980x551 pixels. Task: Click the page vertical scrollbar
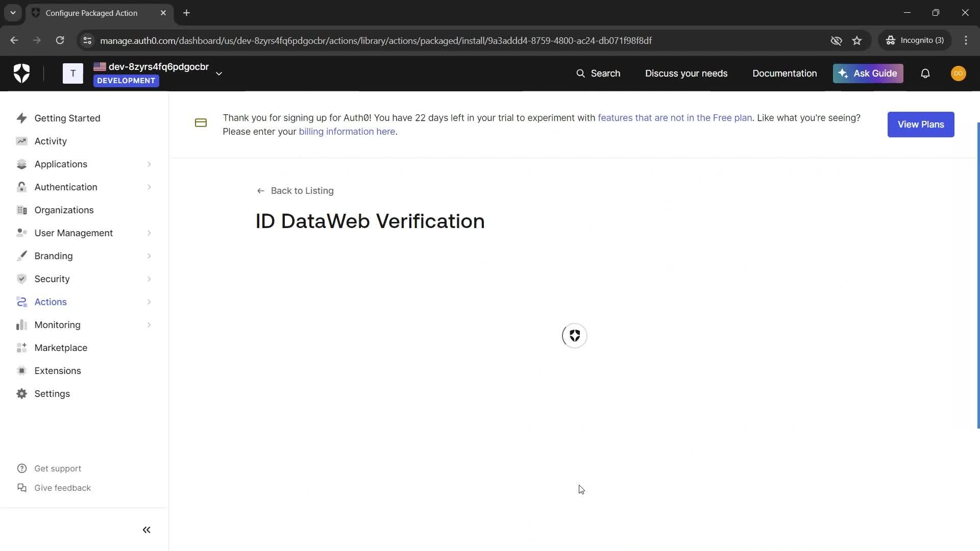978,275
